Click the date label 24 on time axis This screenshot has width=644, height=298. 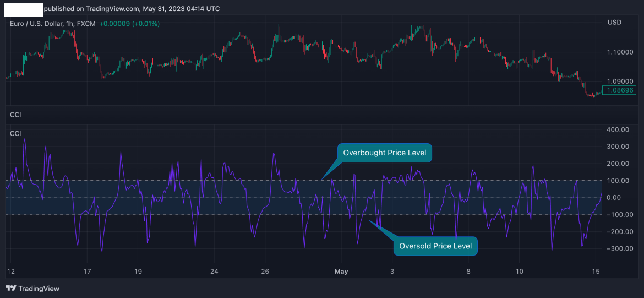pos(214,271)
